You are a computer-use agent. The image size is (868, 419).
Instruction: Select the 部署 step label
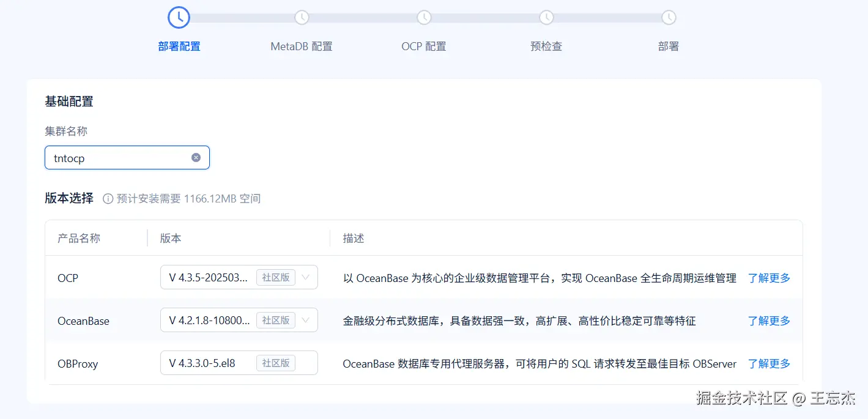click(x=669, y=46)
